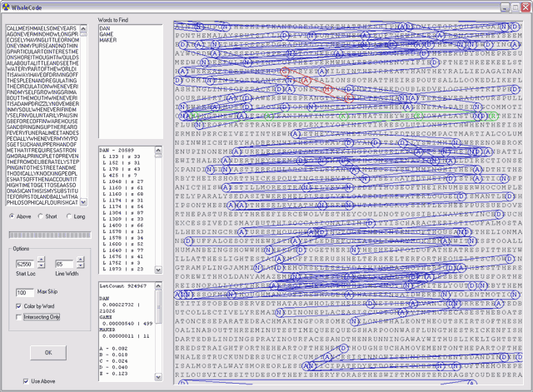The image size is (533, 392).
Task: Minimize the WhaleCode window
Action: (x=506, y=7)
